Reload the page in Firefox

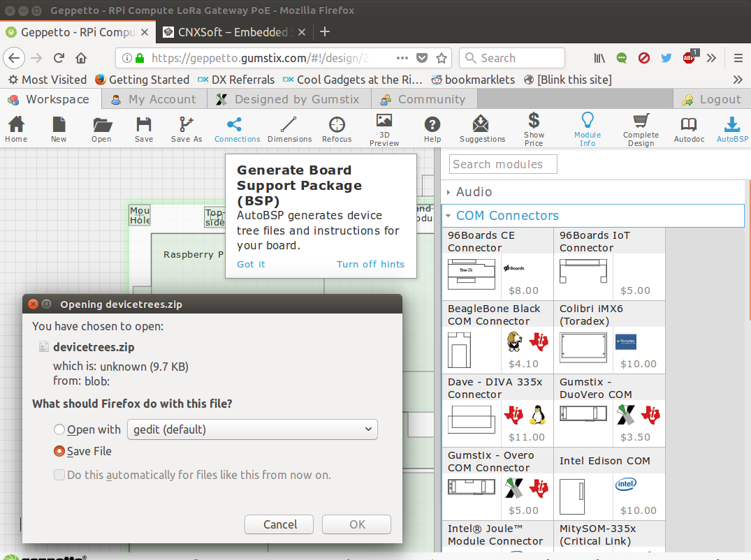pos(59,58)
